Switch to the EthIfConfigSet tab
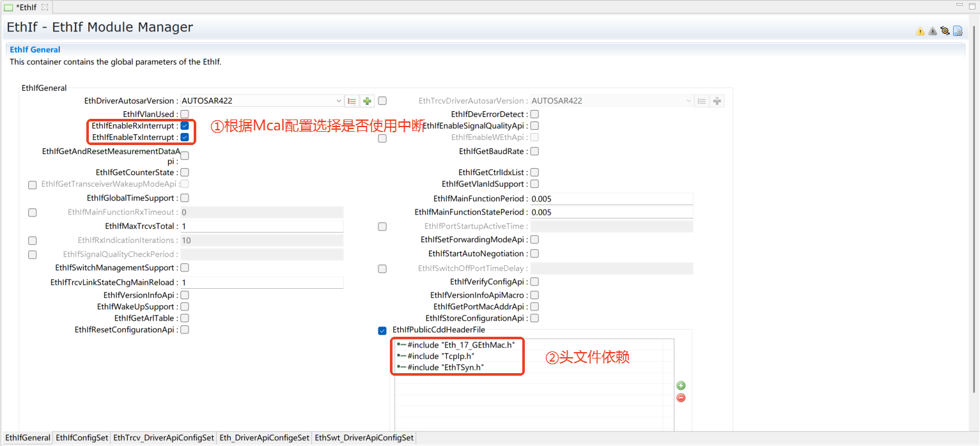This screenshot has height=446, width=980. (82, 438)
